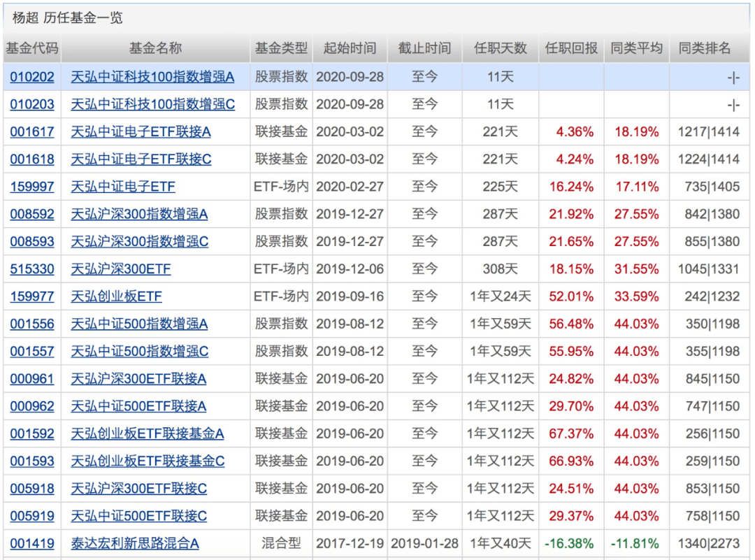
Task: Open 天弘创业板ETF联接基金A fund page
Action: (148, 434)
